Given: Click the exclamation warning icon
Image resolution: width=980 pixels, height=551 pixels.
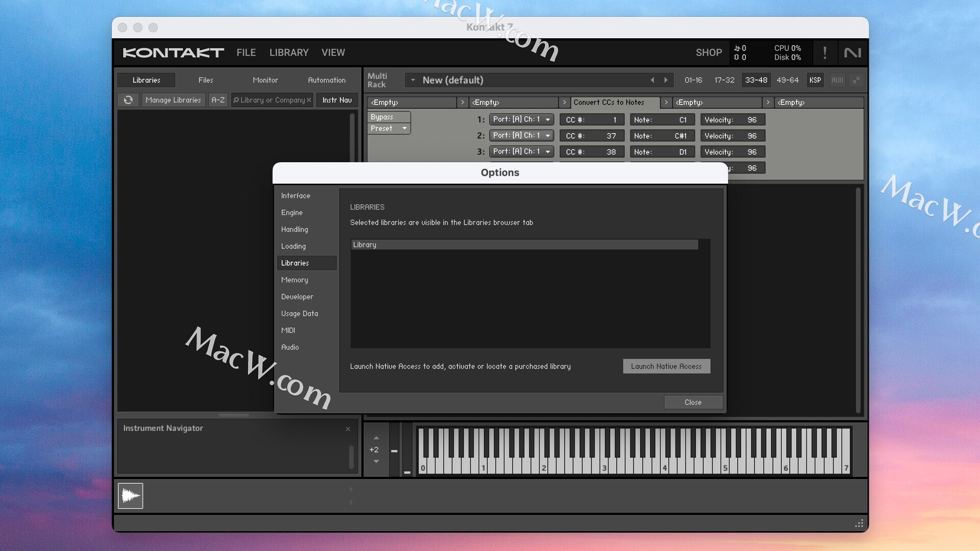Looking at the screenshot, I should click(x=825, y=53).
